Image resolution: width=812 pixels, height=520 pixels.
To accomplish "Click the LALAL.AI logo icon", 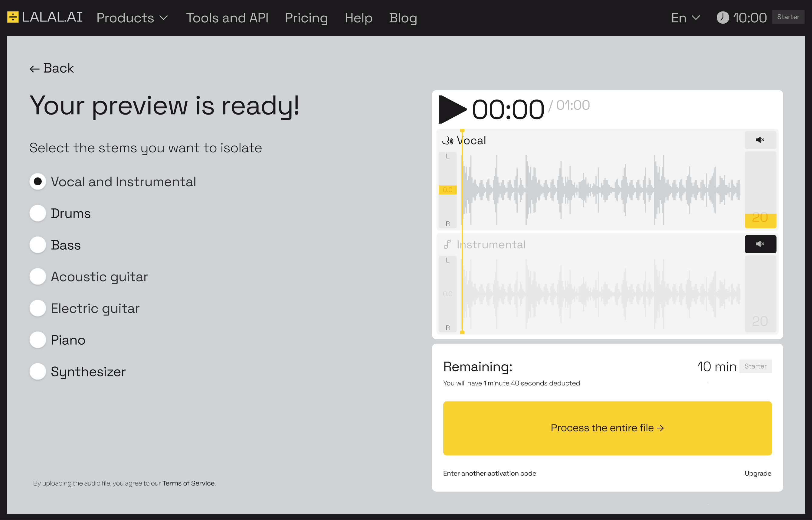I will (13, 17).
